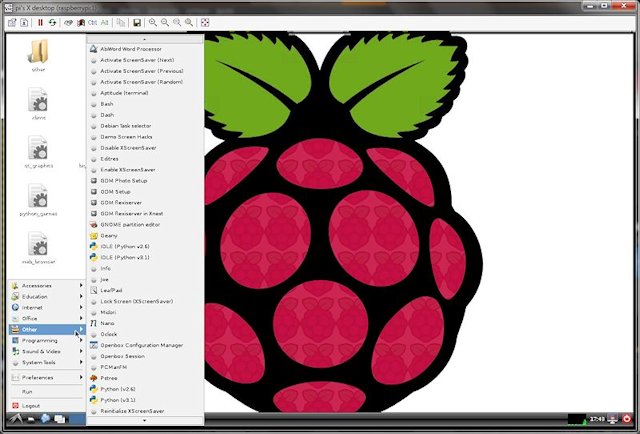Switch to full screen mode icon
Image resolution: width=640 pixels, height=434 pixels.
pos(205,23)
